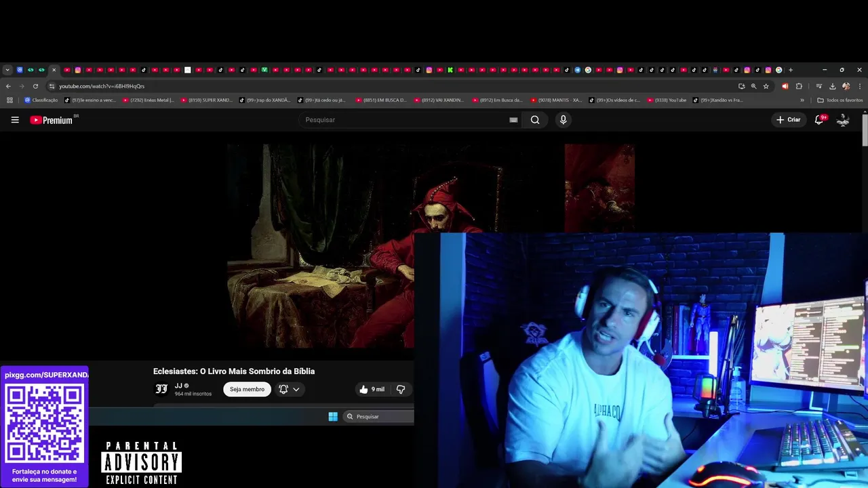
Task: Open '(99+)Os vídeos de c...' bookmark
Action: pos(615,100)
